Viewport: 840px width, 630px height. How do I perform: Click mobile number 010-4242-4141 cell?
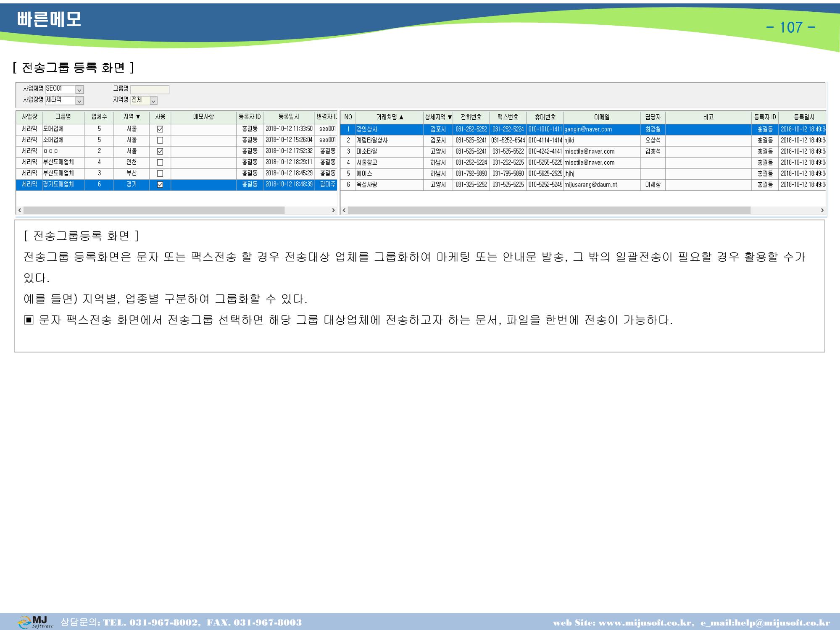[545, 151]
